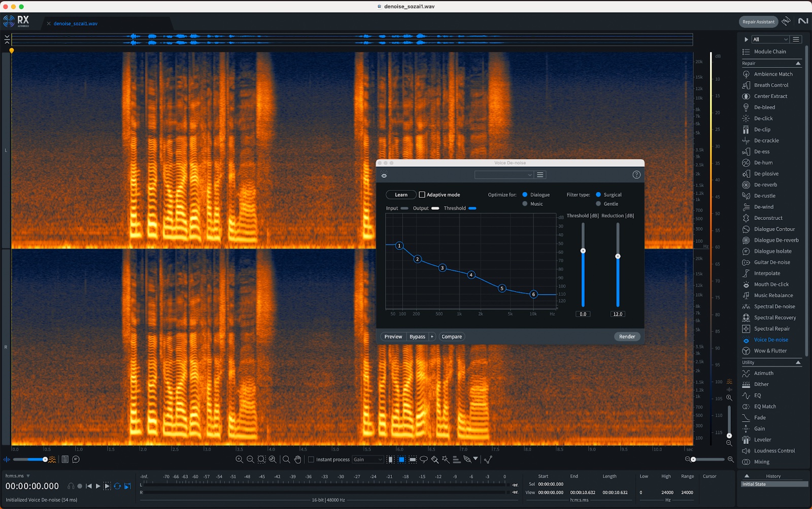
Task: Click the zoom in magnifier icon
Action: click(x=240, y=460)
